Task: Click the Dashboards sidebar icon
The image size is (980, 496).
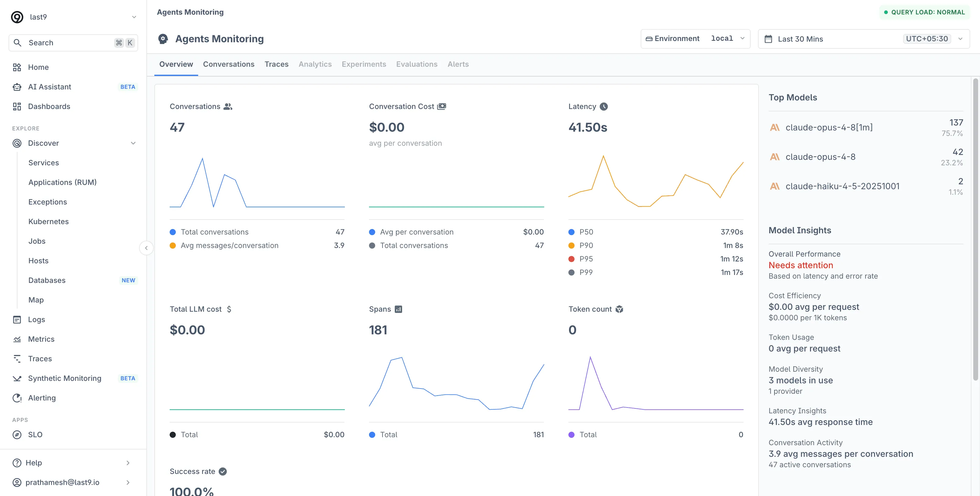Action: tap(17, 107)
